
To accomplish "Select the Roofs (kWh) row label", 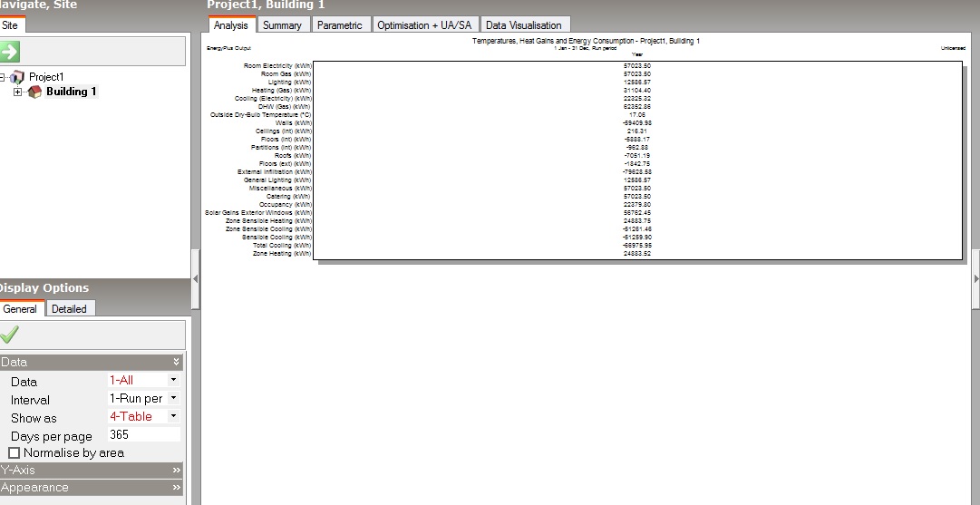I will tap(293, 155).
